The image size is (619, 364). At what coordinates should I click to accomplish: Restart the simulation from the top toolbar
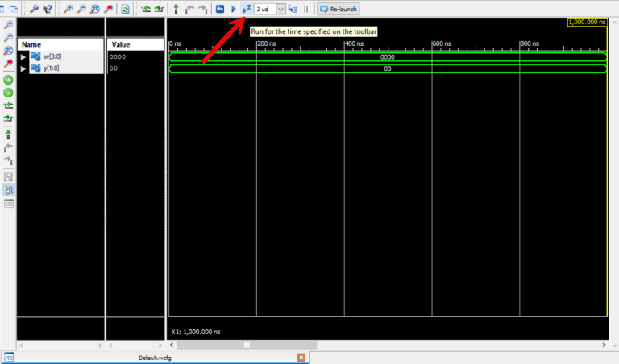coord(219,9)
